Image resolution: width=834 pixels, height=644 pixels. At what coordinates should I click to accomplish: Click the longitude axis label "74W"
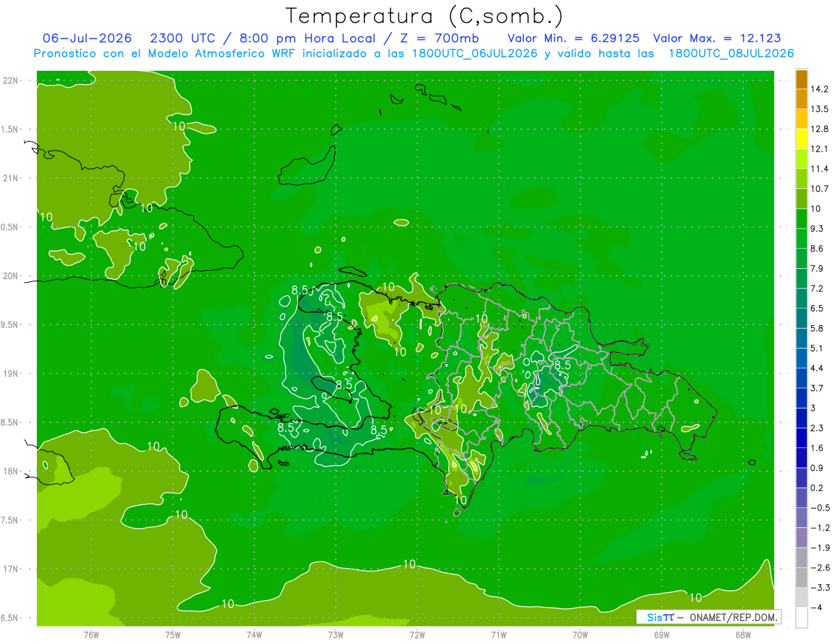(254, 635)
